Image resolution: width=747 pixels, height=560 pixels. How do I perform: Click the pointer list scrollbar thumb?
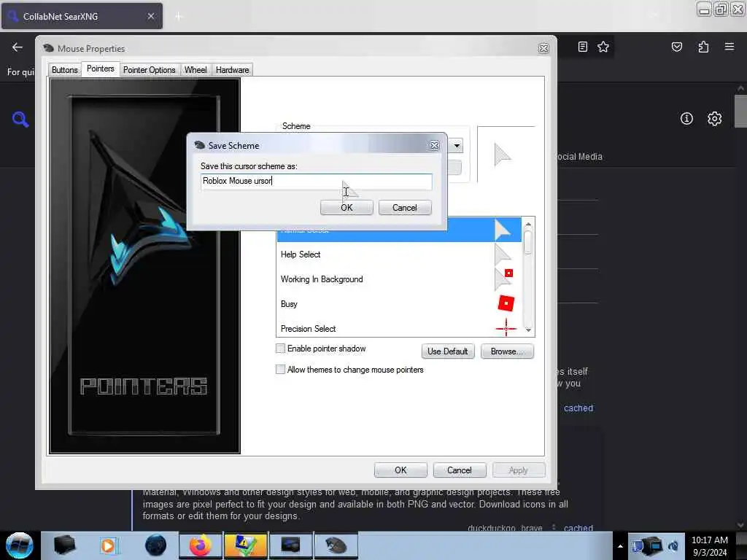coord(528,242)
